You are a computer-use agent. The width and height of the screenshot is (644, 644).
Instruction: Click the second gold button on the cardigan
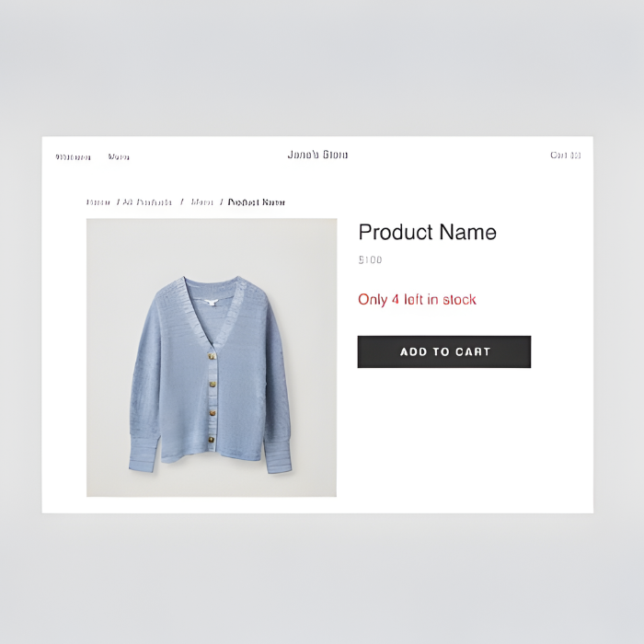[213, 385]
